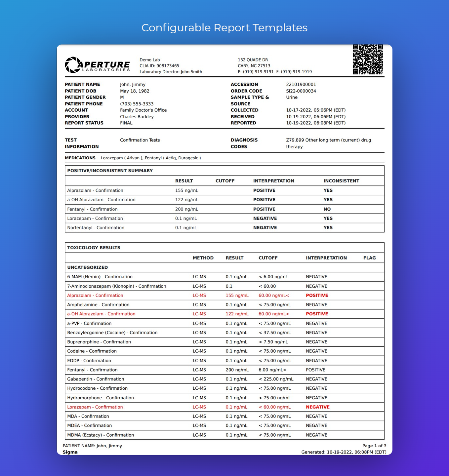Click summary row Alprazolam - Confirmation

pos(224,190)
